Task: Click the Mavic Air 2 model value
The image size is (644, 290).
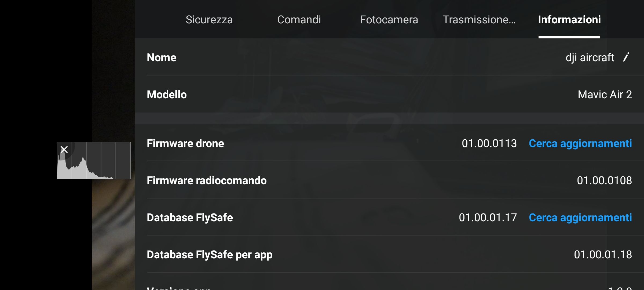Action: 605,95
